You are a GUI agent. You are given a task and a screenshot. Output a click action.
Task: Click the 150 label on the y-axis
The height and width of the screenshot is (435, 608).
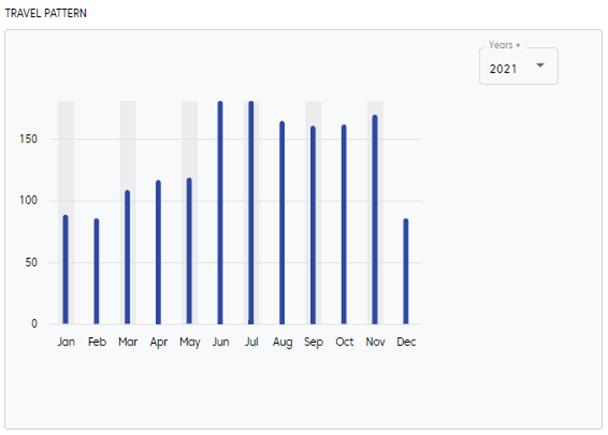[x=28, y=139]
